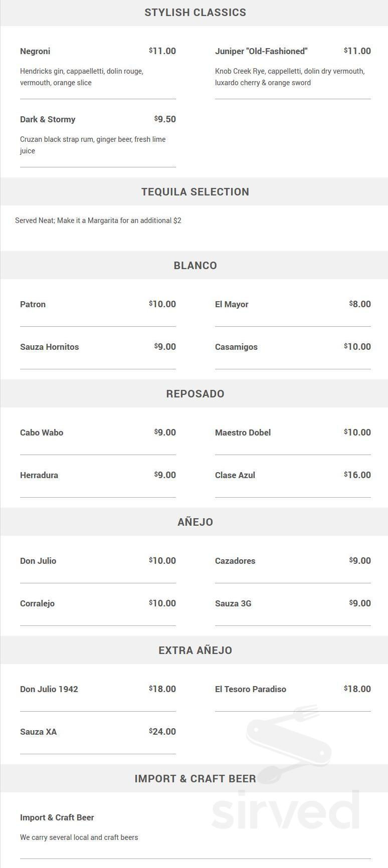The height and width of the screenshot is (868, 388).
Task: Select El Mayor tequila
Action: click(x=232, y=304)
